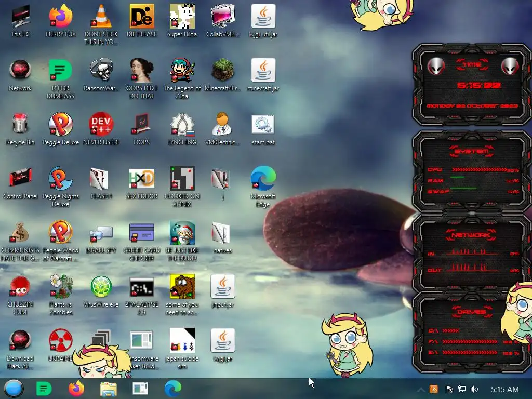Screen dimensions: 532x399
Task: Select the Plants vs Zombies shortcut
Action: click(61, 295)
